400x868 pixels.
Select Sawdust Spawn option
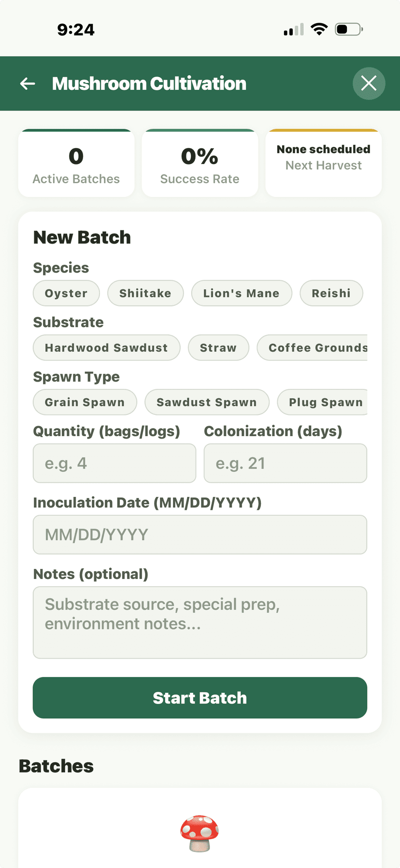207,402
